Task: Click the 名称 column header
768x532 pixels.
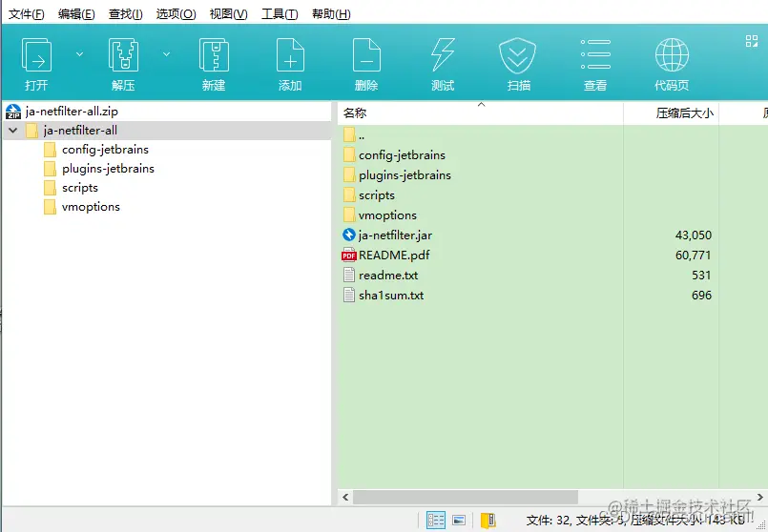Action: pyautogui.click(x=480, y=113)
